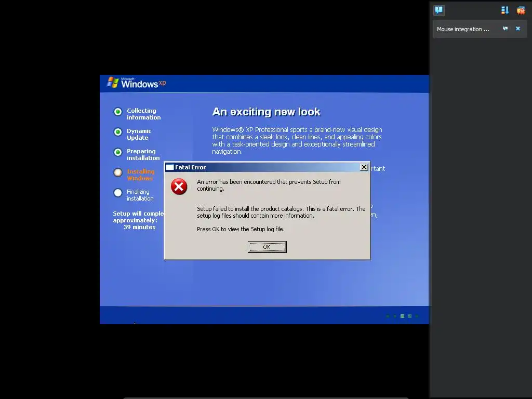Image resolution: width=532 pixels, height=399 pixels.
Task: Click the '39 minutes' remaining time text
Action: point(139,227)
